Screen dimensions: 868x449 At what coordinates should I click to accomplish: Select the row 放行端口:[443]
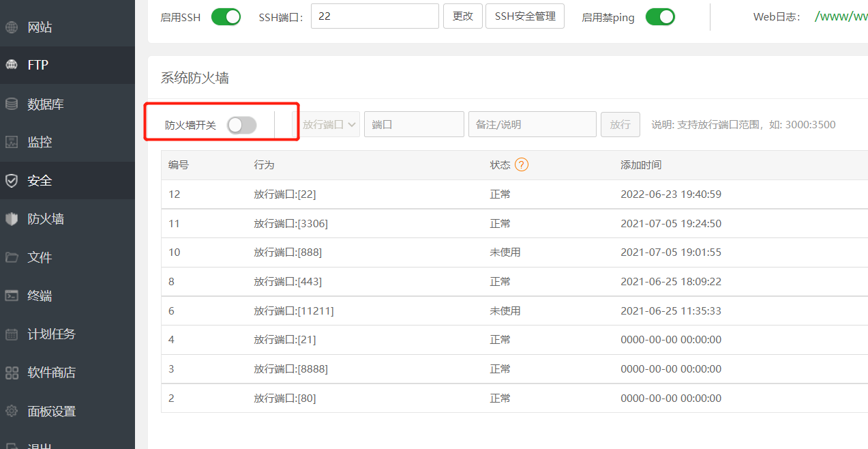tap(514, 282)
